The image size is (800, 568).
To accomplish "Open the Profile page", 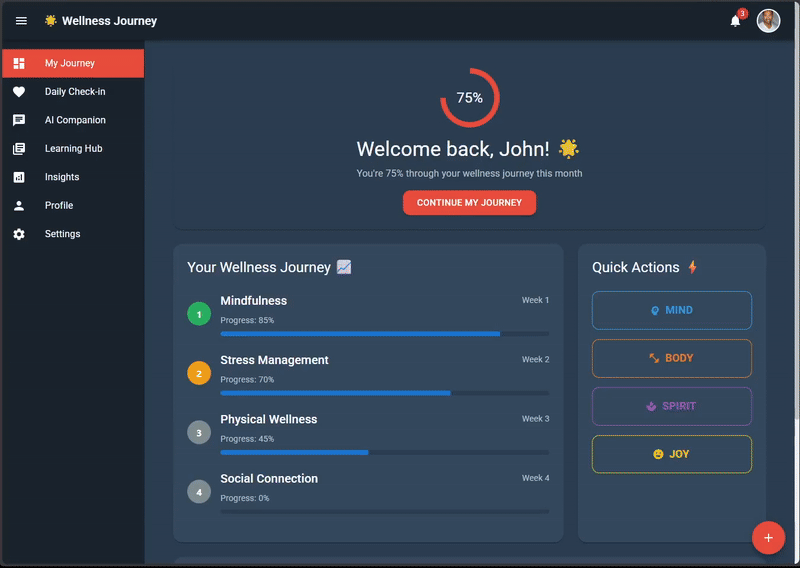I will click(73, 206).
